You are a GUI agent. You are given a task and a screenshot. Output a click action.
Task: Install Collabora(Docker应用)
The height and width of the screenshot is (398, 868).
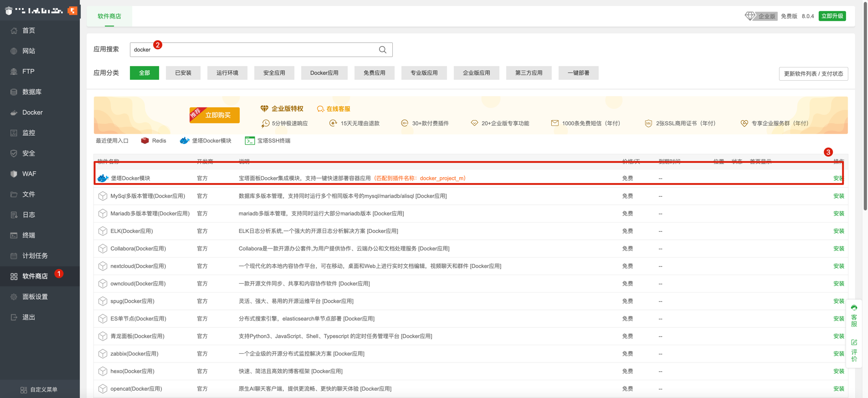[839, 249]
